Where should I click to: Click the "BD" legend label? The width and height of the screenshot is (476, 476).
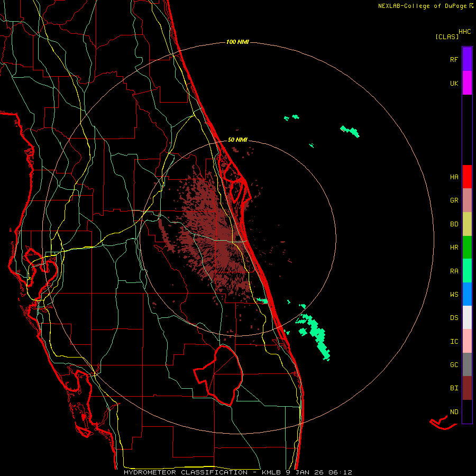click(454, 224)
